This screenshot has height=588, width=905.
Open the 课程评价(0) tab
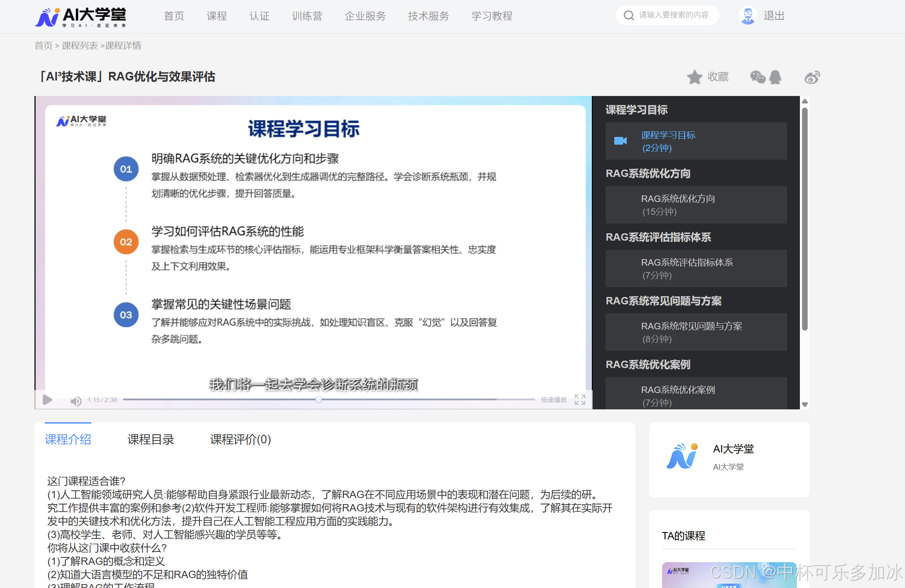click(240, 439)
